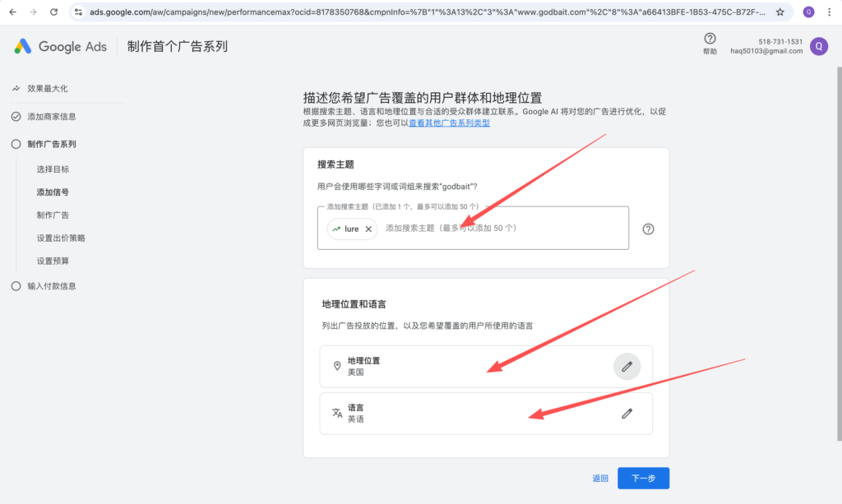The height and width of the screenshot is (504, 842).
Task: Edit 语言 with the pencil icon
Action: pyautogui.click(x=627, y=414)
